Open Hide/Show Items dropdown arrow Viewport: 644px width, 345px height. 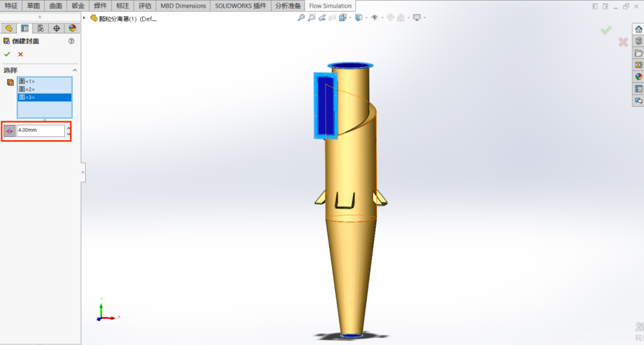pos(382,18)
